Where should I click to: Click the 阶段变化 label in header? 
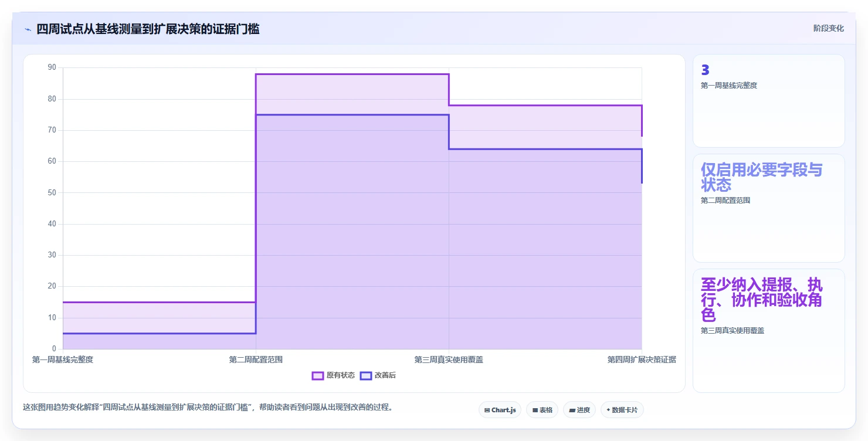(x=828, y=28)
